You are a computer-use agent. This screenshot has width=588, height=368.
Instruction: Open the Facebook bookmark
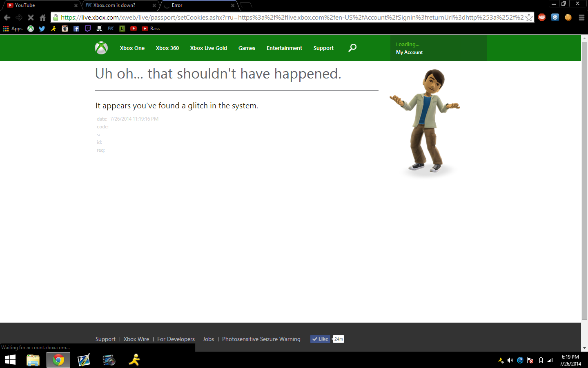pyautogui.click(x=76, y=29)
